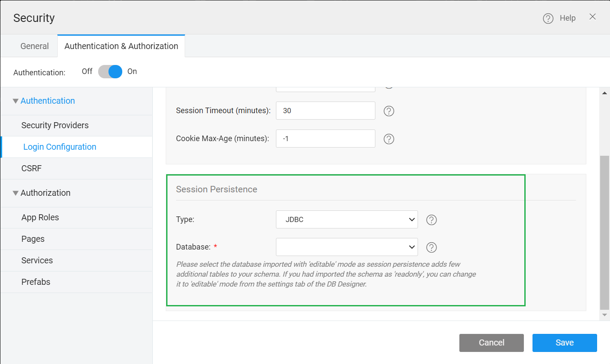610x364 pixels.
Task: View help for Cookie Max-Age setting
Action: (389, 139)
